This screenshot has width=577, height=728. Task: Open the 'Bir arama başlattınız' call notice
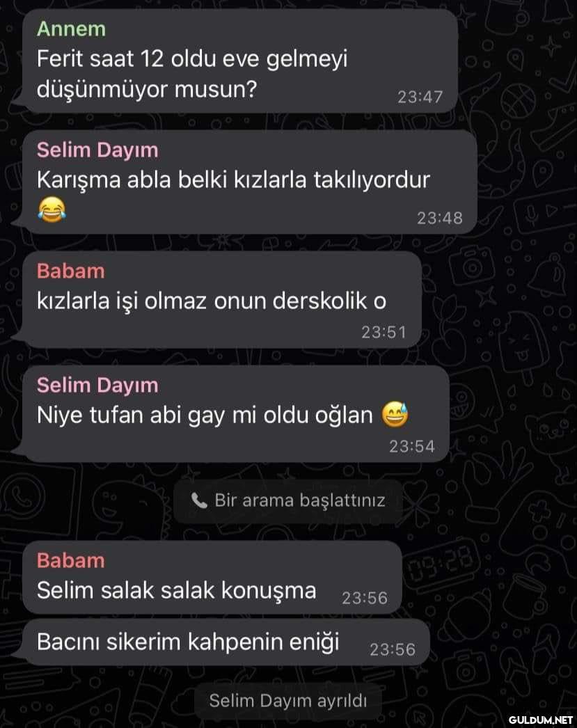pyautogui.click(x=287, y=501)
